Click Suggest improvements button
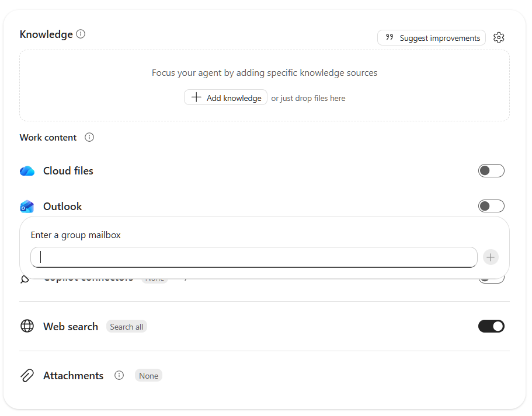 431,38
